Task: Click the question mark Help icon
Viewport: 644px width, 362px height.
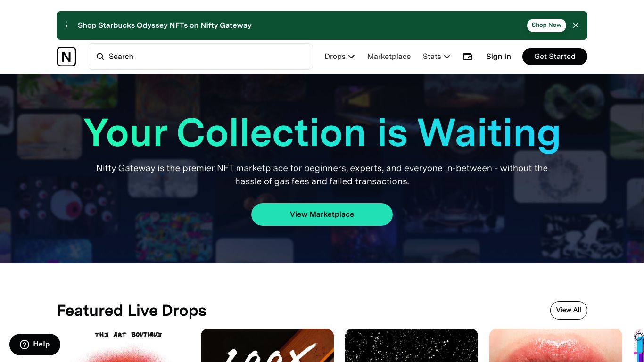Action: (25, 345)
